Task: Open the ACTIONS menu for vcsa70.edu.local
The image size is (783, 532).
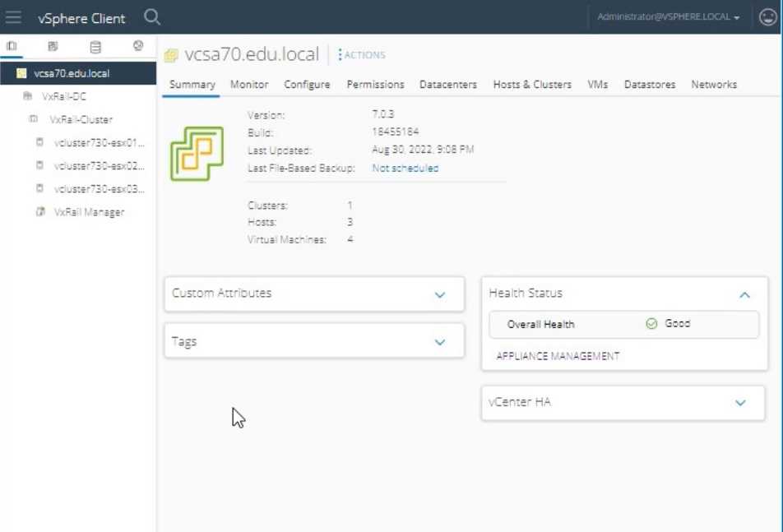Action: [x=363, y=55]
